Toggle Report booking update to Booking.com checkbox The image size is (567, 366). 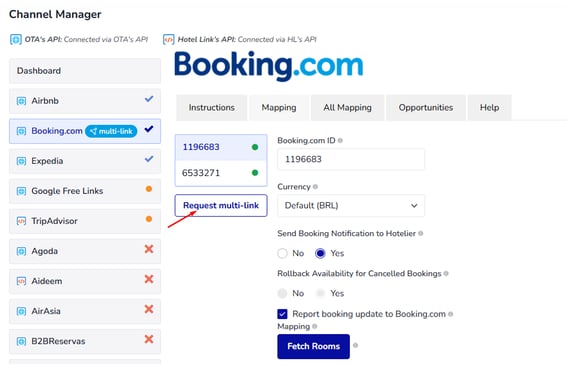(282, 314)
